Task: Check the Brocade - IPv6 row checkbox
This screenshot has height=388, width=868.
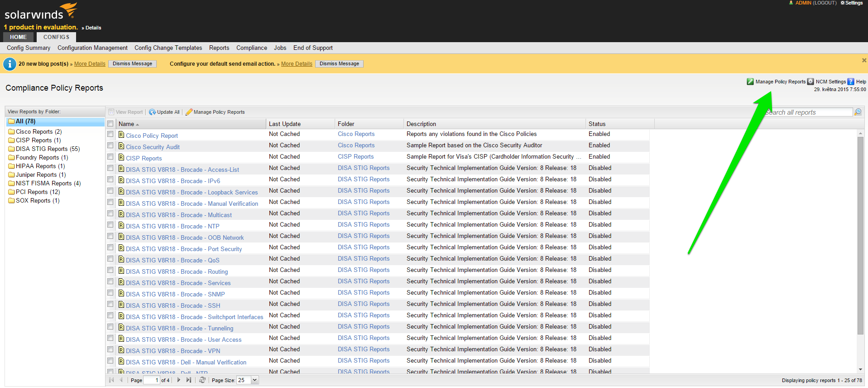Action: 110,179
